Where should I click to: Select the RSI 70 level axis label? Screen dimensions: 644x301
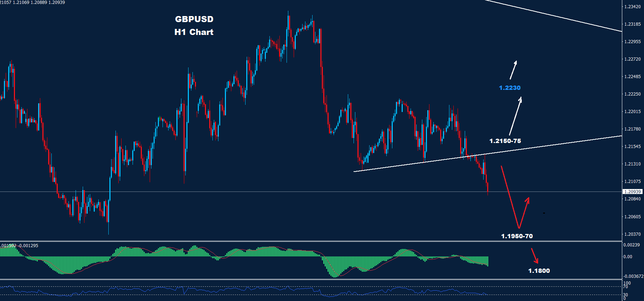pyautogui.click(x=625, y=287)
